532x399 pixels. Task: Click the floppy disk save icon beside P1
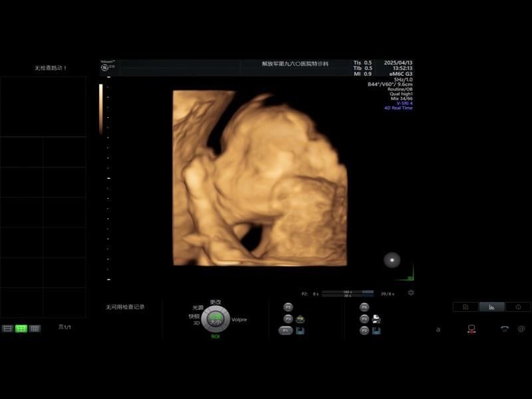(x=301, y=331)
